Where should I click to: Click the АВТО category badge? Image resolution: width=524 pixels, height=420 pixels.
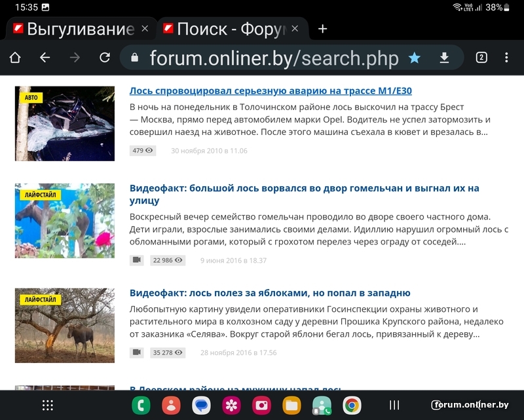coord(31,98)
